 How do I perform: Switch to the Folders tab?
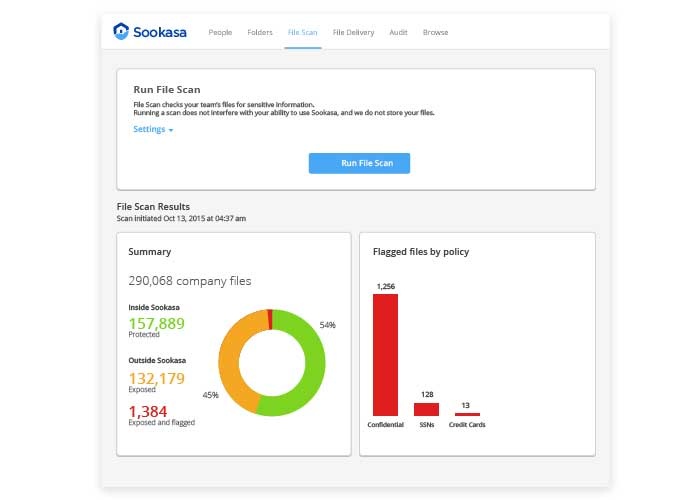[260, 33]
